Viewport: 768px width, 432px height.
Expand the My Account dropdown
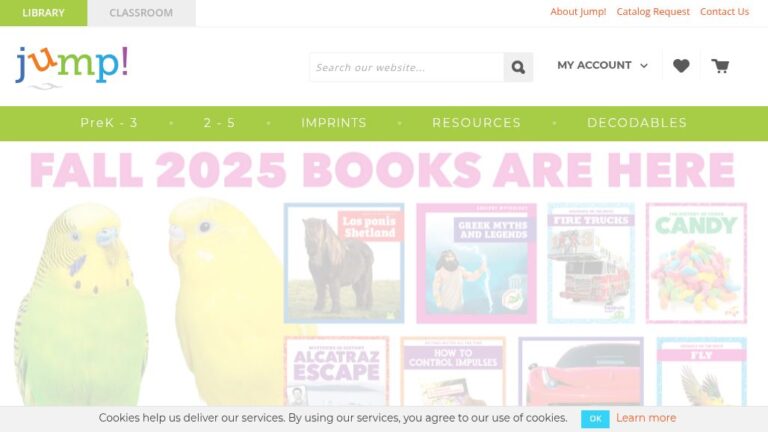pos(602,65)
